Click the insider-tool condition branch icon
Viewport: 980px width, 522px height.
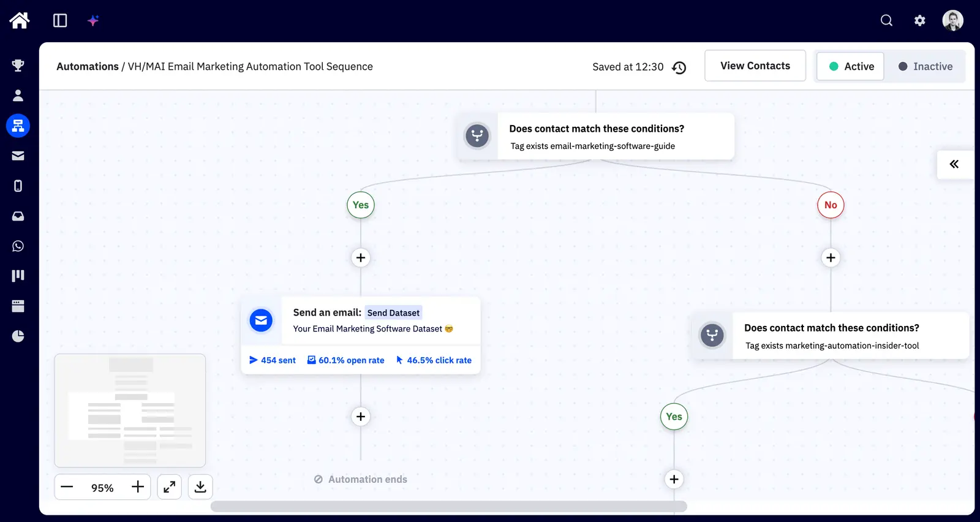pyautogui.click(x=712, y=335)
